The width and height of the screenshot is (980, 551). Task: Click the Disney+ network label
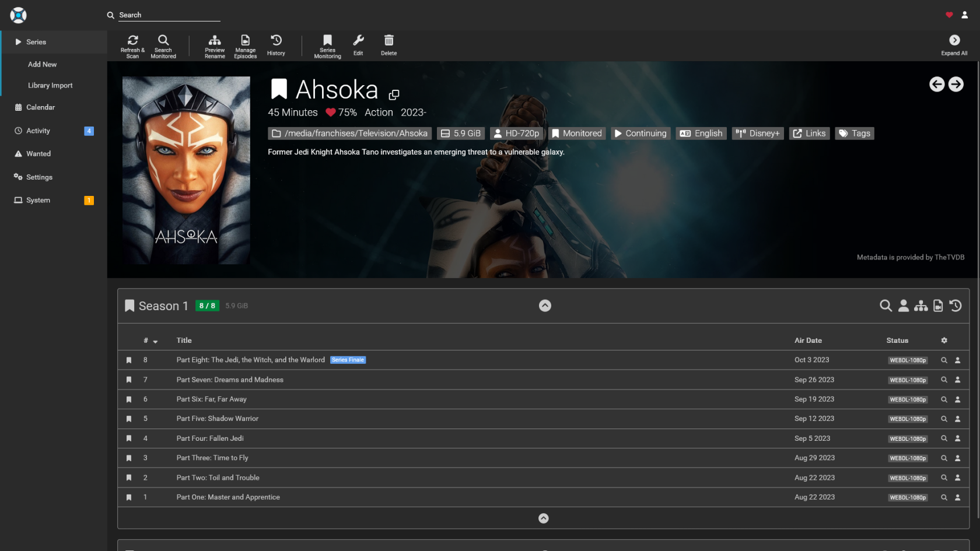pyautogui.click(x=758, y=134)
